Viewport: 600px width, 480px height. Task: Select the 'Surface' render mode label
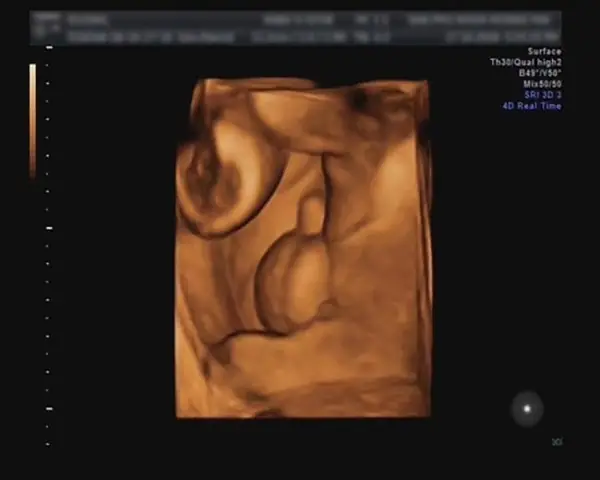point(545,51)
